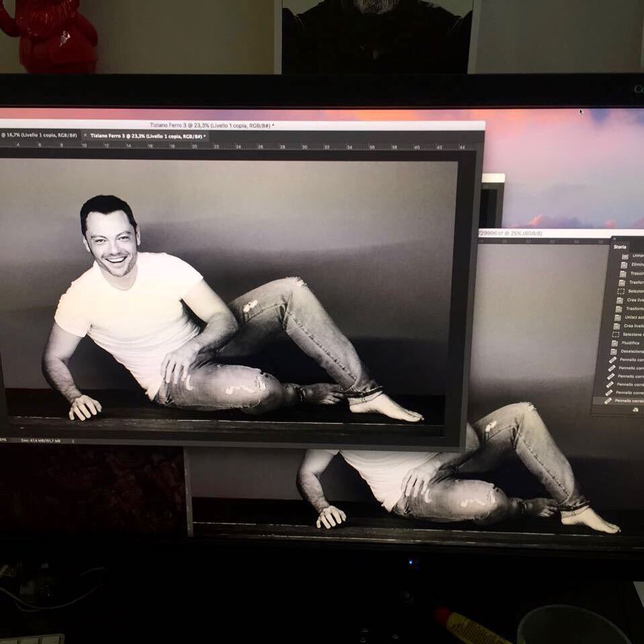Expand the status bar arrow menu
The height and width of the screenshot is (644, 644).
73,440
